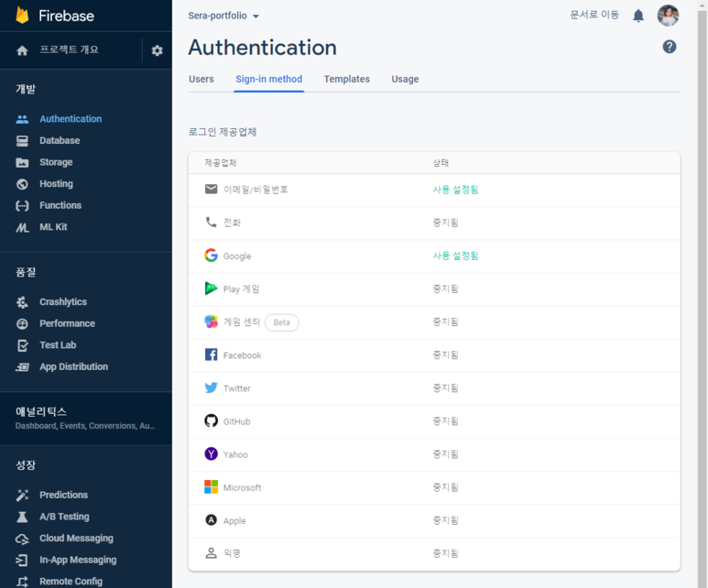The width and height of the screenshot is (708, 588).
Task: Open Crashlytics in the sidebar
Action: click(x=63, y=301)
